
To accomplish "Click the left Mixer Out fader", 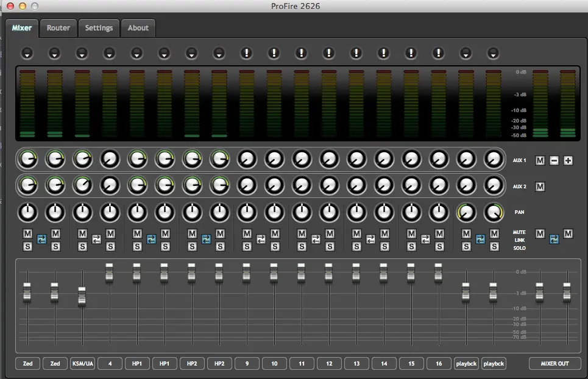I will pyautogui.click(x=540, y=292).
